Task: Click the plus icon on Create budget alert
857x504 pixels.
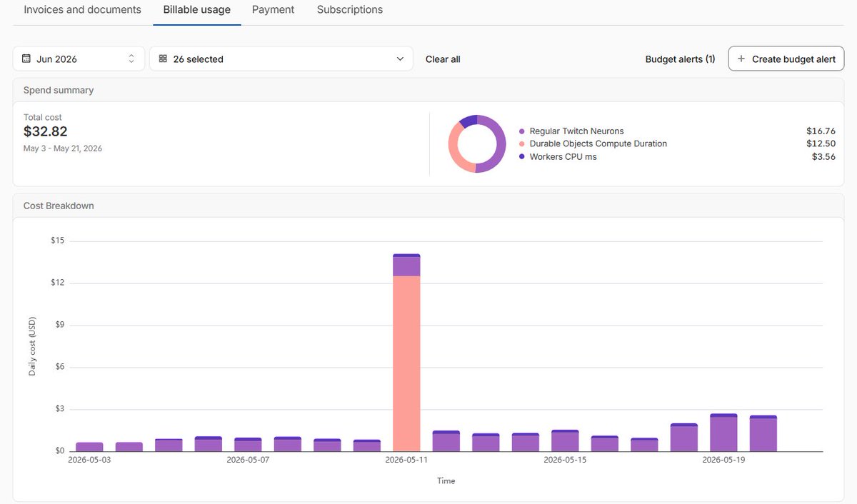Action: click(x=741, y=59)
